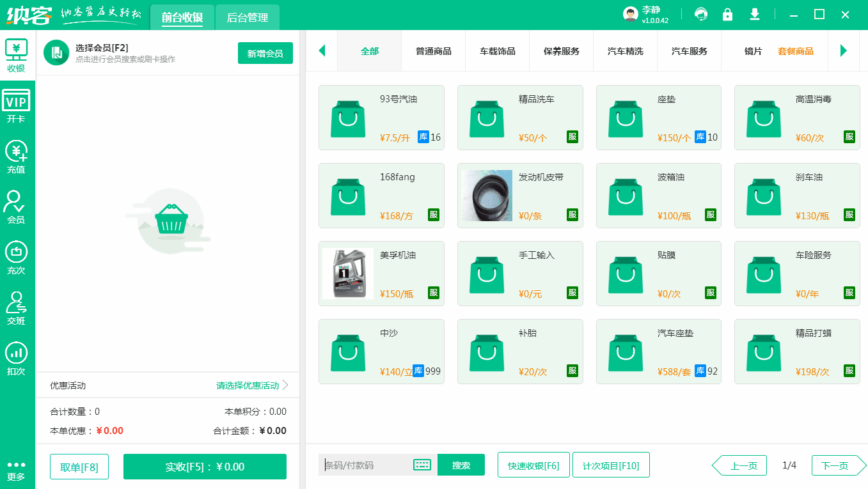The width and height of the screenshot is (868, 489).
Task: Switch to the 后台管理 tab
Action: click(x=247, y=18)
